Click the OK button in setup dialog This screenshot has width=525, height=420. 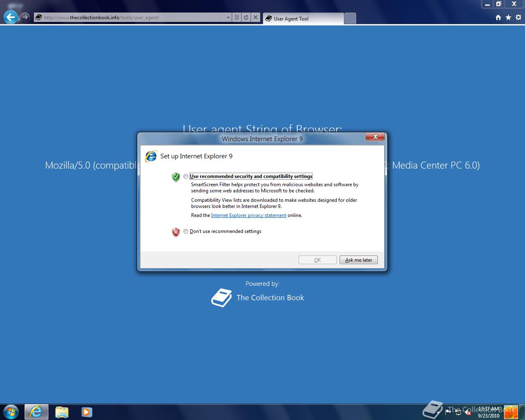click(317, 260)
